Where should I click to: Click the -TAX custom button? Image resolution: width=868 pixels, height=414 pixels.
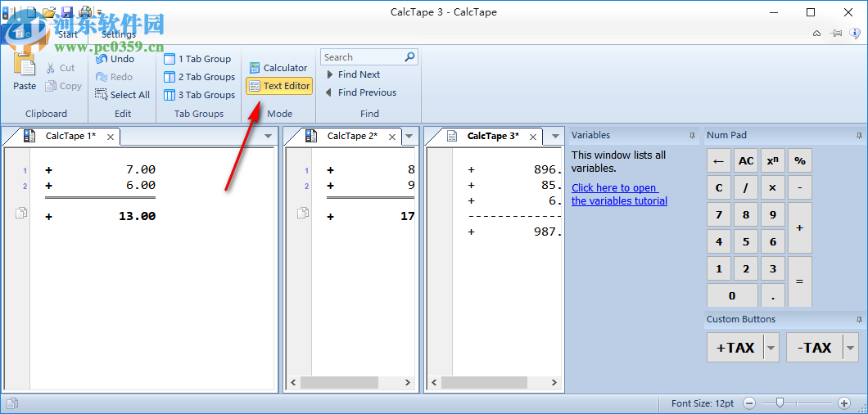pos(815,348)
